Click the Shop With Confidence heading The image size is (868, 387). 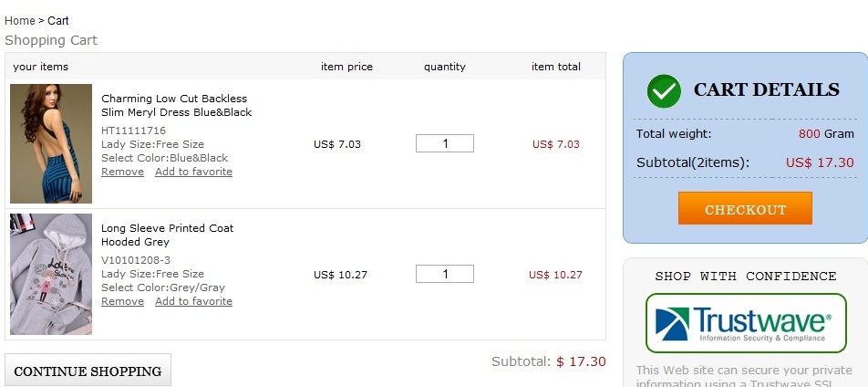point(745,276)
